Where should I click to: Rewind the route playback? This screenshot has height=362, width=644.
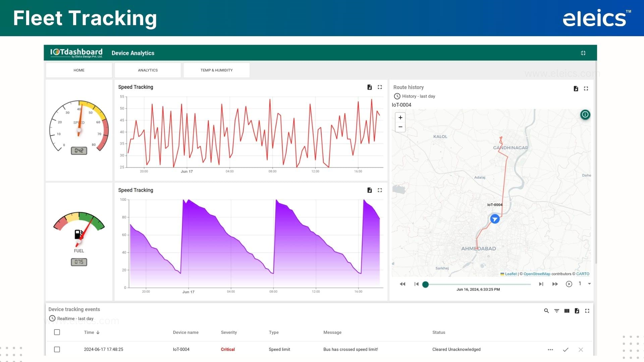tap(402, 284)
